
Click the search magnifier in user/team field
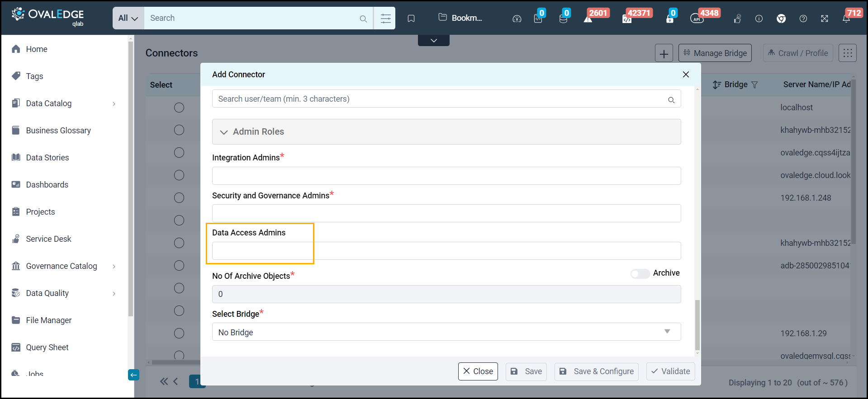point(671,100)
